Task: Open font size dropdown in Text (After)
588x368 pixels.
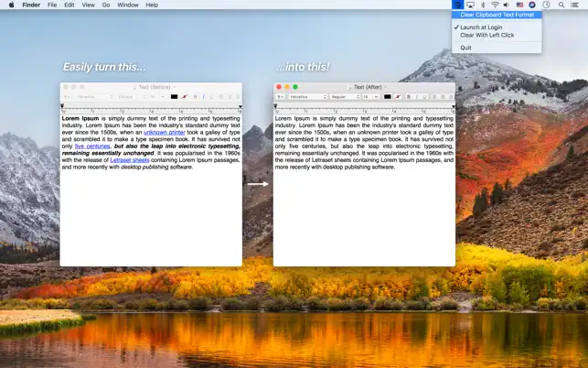Action: (370, 96)
